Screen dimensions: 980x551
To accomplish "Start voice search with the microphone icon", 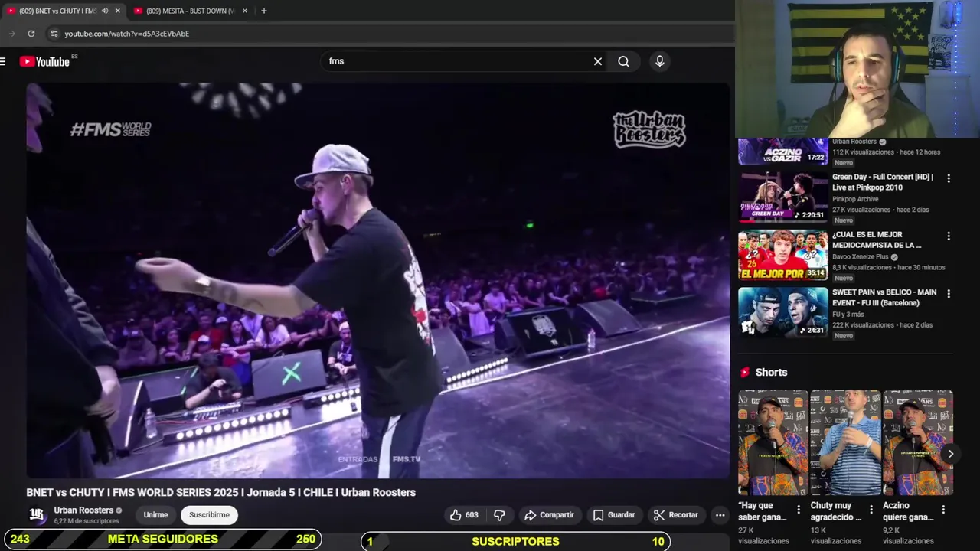I will (659, 61).
